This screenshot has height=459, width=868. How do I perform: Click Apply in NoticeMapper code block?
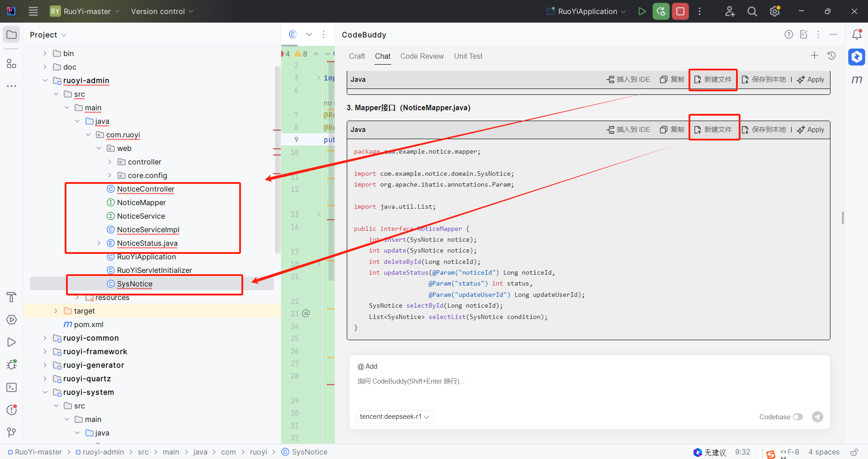(x=811, y=130)
